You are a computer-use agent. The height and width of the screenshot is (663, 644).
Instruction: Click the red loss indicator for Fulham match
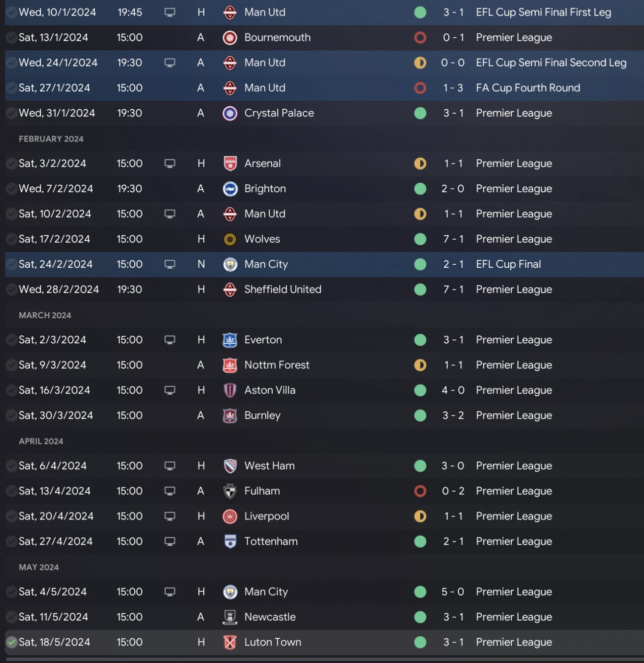[420, 491]
